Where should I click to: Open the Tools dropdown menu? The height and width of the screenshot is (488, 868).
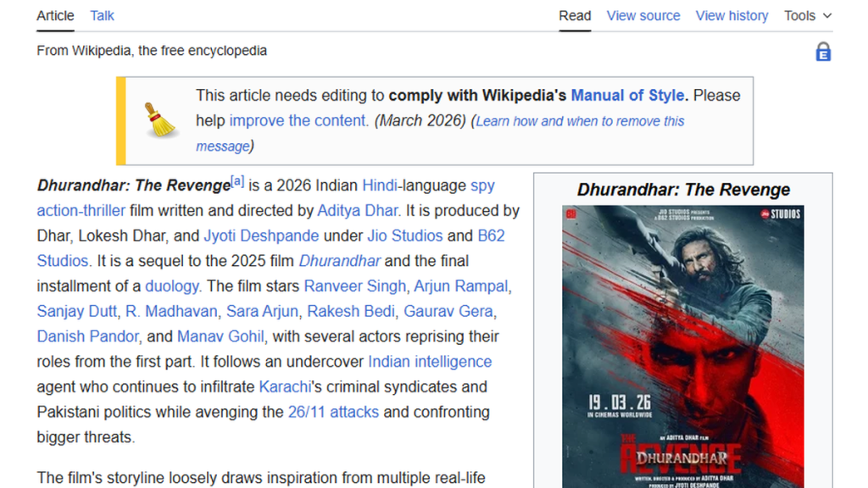tap(806, 15)
